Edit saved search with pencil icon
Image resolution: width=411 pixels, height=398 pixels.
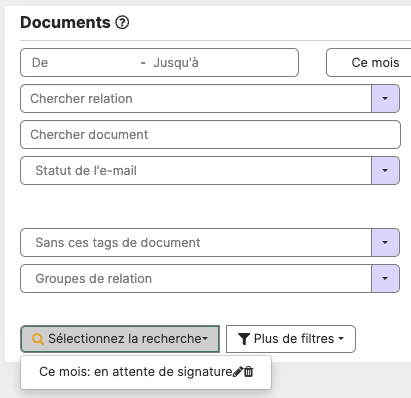click(238, 372)
